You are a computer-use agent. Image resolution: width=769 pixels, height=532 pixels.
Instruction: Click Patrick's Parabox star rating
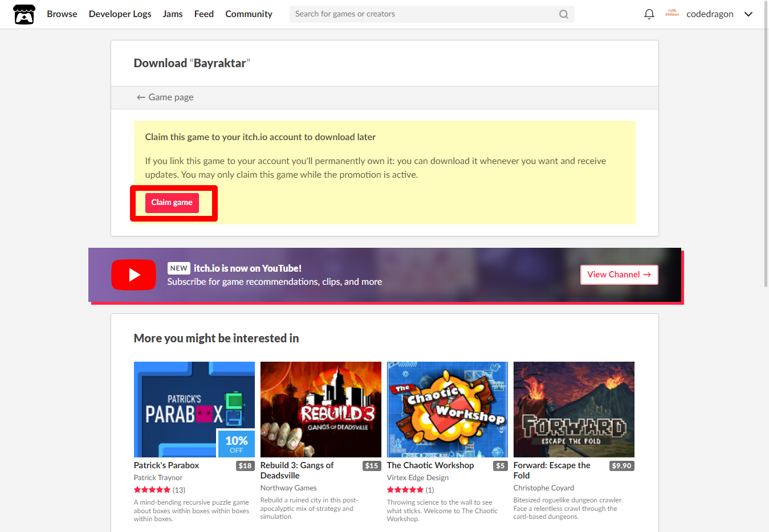point(152,490)
